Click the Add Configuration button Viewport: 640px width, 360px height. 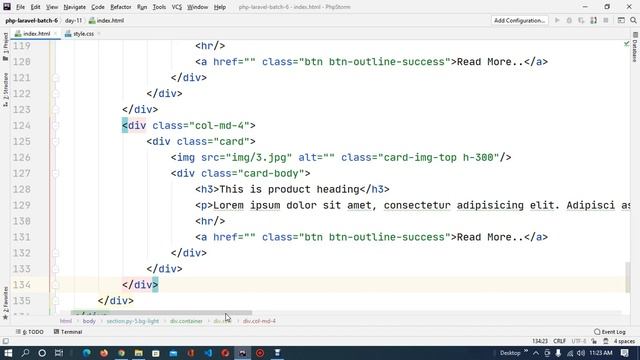[520, 20]
